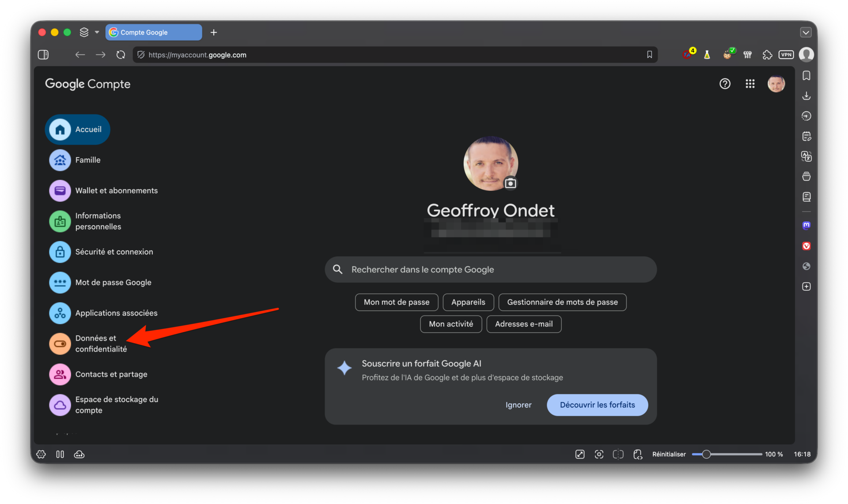Click the tab tiling icon in status bar
This screenshot has height=504, width=848.
[x=618, y=454]
